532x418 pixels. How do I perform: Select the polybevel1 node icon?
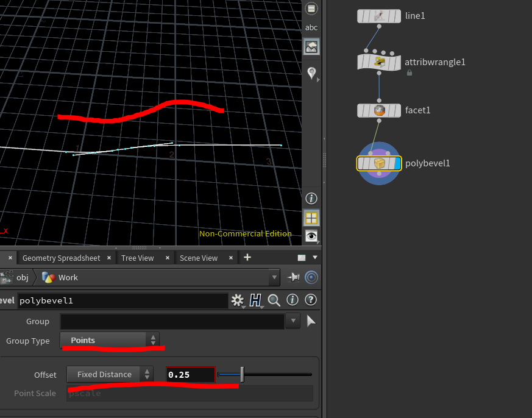(x=379, y=163)
